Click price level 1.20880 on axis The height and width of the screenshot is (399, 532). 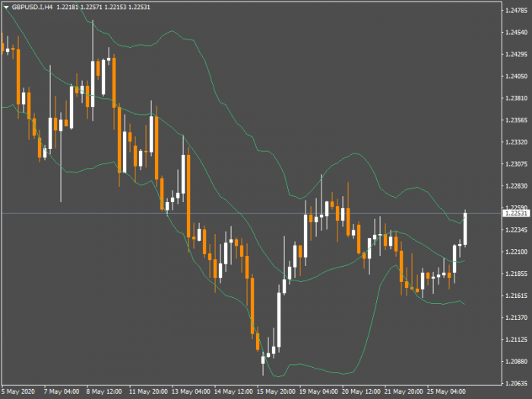point(516,361)
